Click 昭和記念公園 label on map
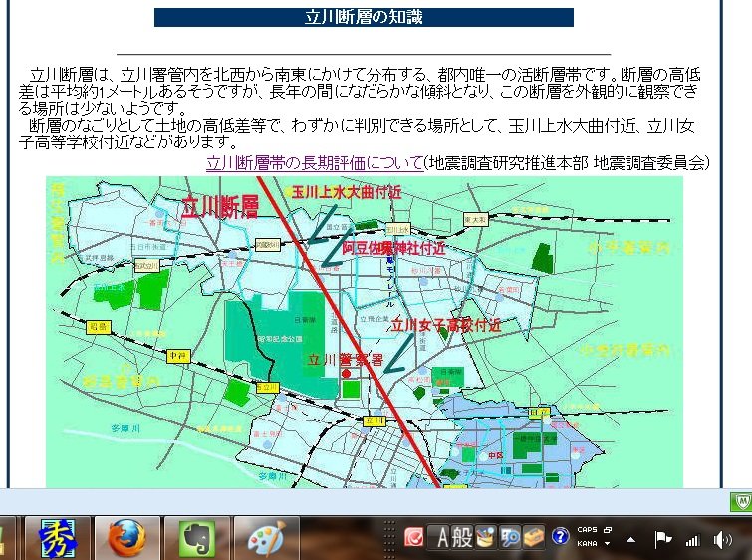Image resolution: width=752 pixels, height=560 pixels. tap(280, 339)
